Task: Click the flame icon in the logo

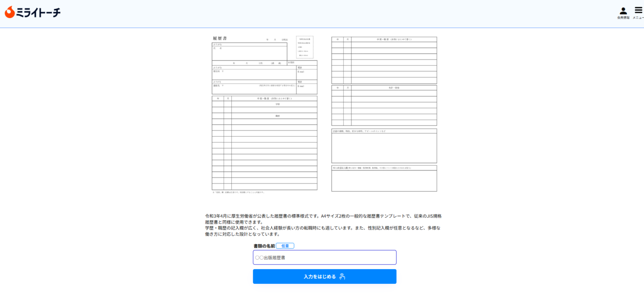Action: tap(10, 13)
